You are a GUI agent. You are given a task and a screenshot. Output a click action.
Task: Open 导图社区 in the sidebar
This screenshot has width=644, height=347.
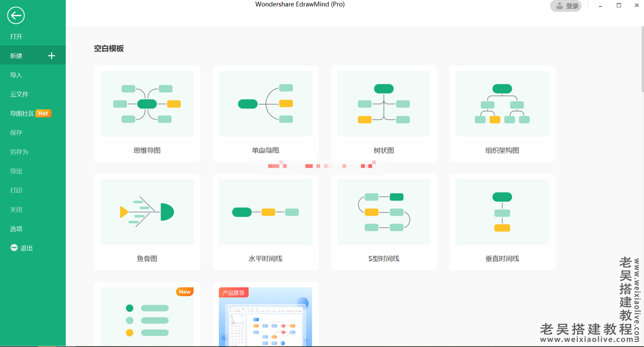[x=32, y=113]
